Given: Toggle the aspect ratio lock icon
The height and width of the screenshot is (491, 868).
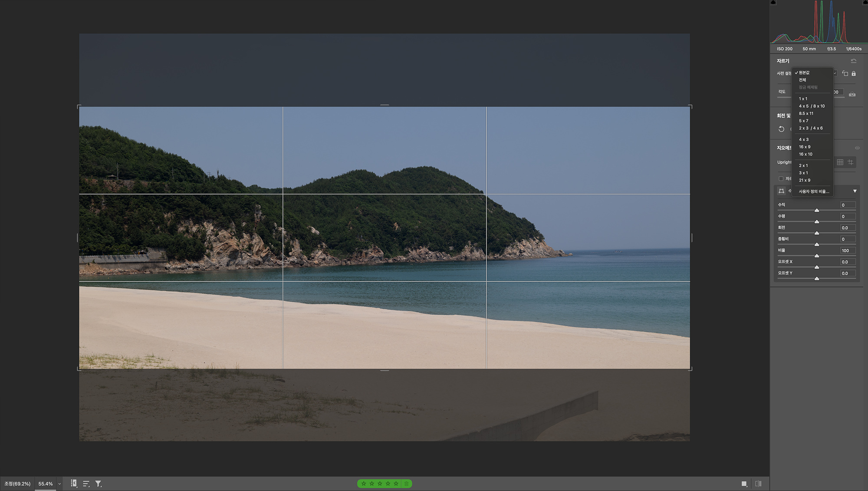Looking at the screenshot, I should (854, 73).
